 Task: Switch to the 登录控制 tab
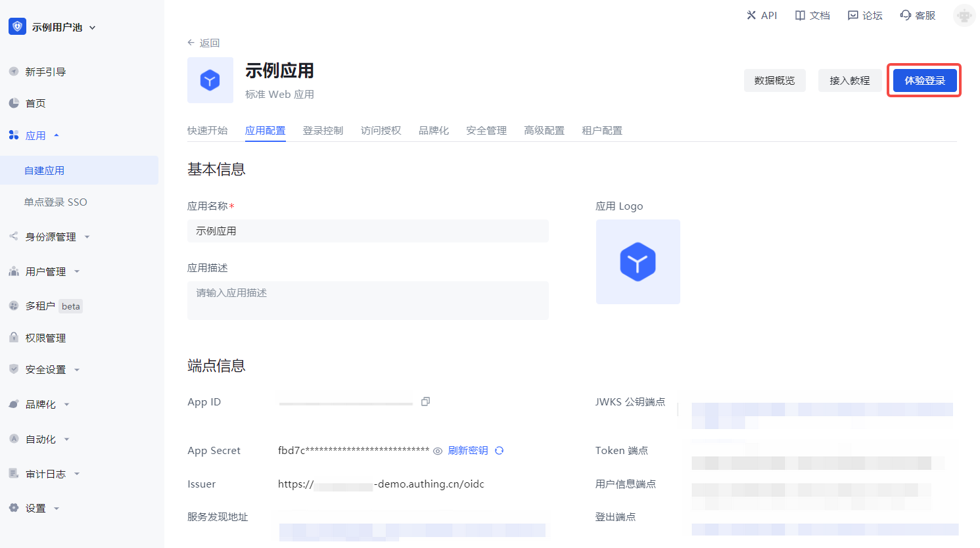323,130
